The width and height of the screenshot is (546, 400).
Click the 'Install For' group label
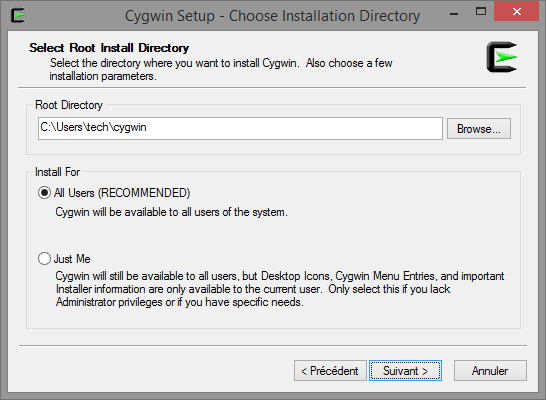(x=57, y=172)
